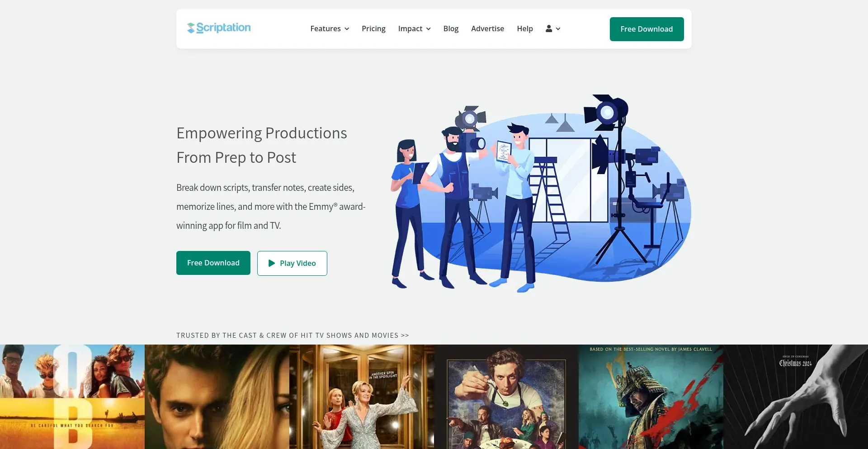Select the Another Spin in the Spotlight poster

point(362,397)
